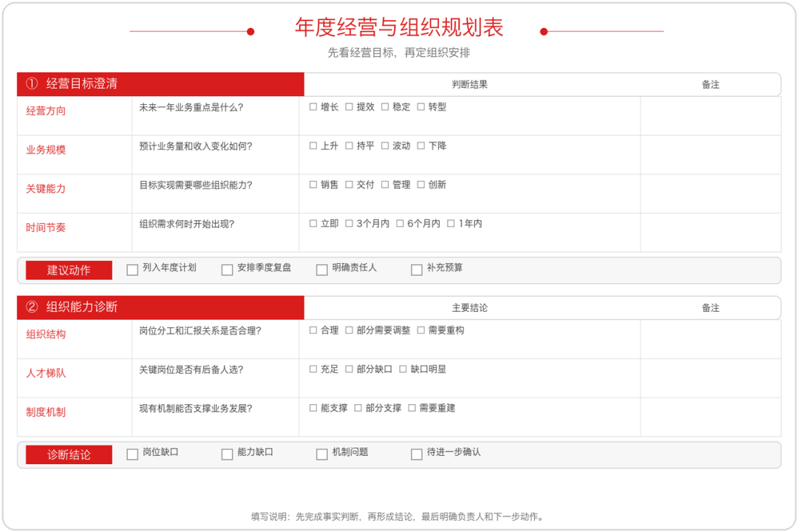Click the 备注 cell for 关键能力
Screen dimensions: 798x532
click(711, 194)
